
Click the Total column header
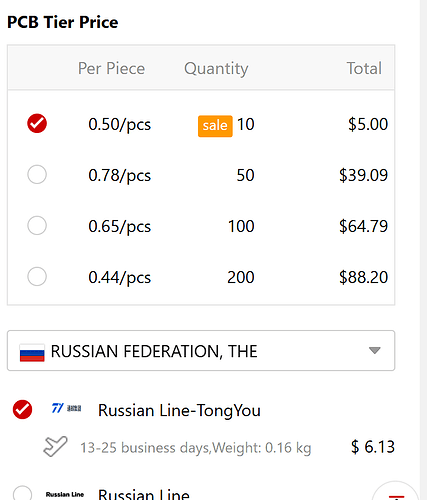point(364,68)
